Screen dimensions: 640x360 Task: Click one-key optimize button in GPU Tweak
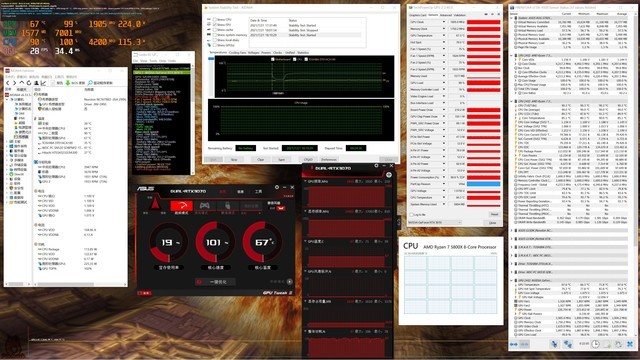[x=216, y=282]
